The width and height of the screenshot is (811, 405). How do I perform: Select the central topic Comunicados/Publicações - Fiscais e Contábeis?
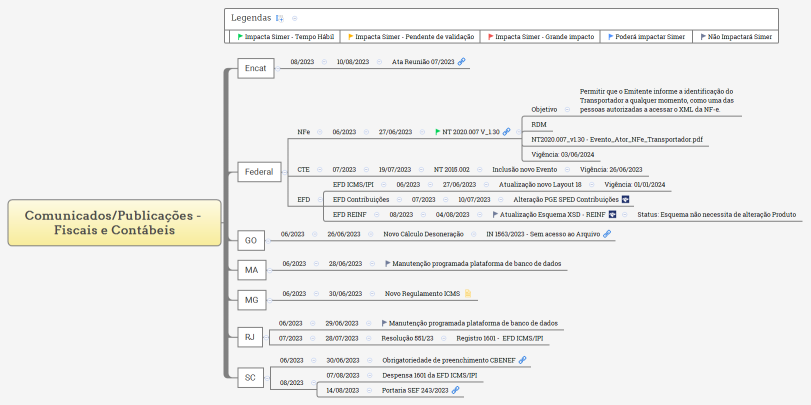point(114,222)
